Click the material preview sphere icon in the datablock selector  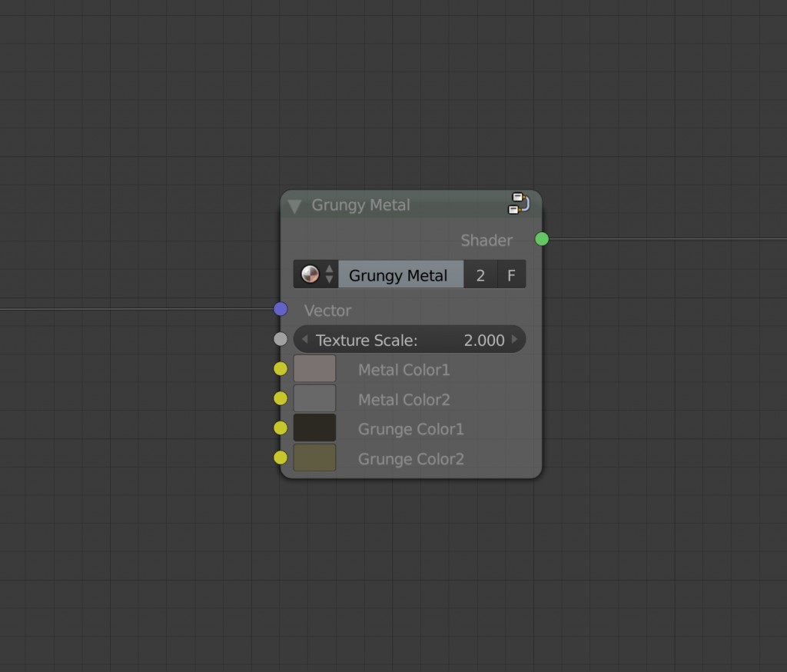coord(310,274)
